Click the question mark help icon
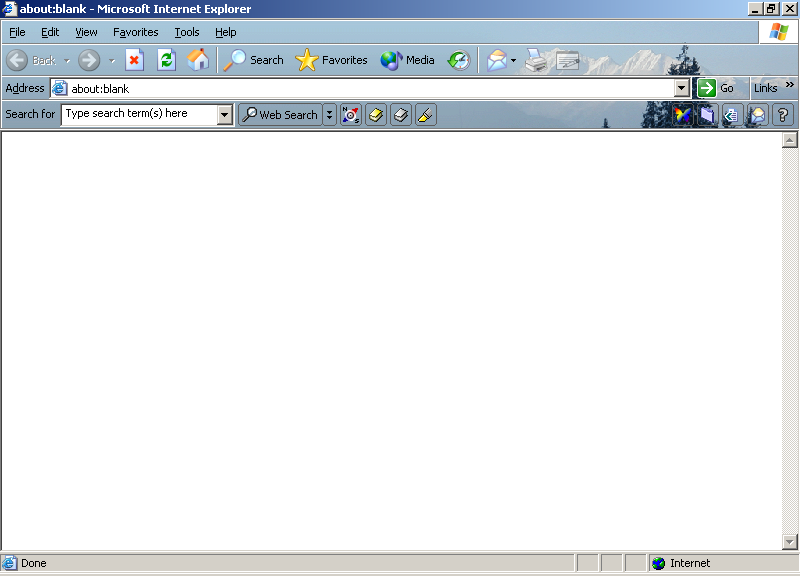 coord(783,115)
